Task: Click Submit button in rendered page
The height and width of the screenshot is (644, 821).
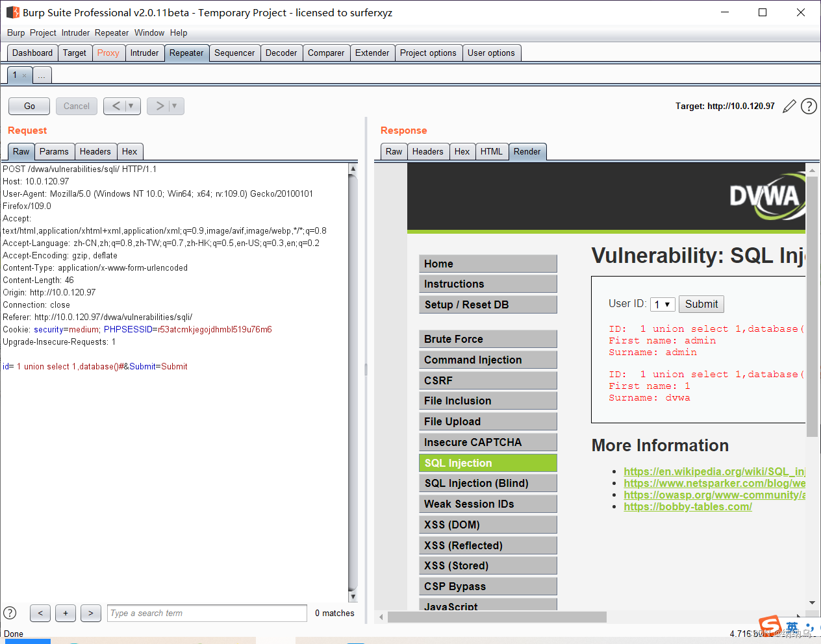Action: coord(701,304)
